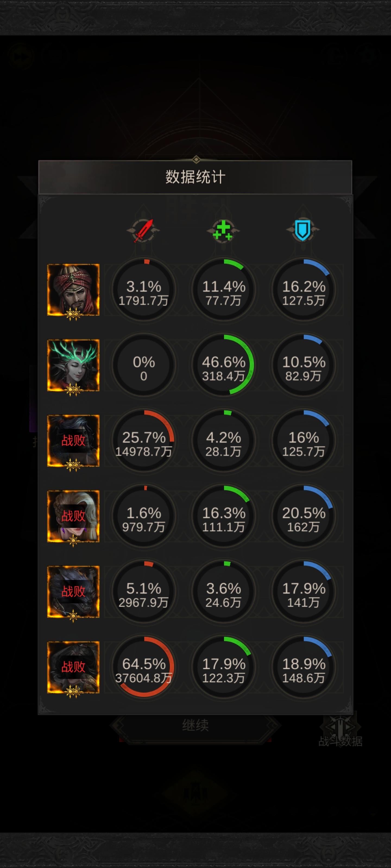Screen dimensions: 391x868
Task: Tap the 11.4% healing circle
Action: pos(223,289)
